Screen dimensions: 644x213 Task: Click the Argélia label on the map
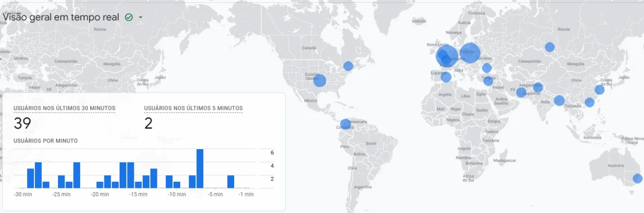(445, 94)
